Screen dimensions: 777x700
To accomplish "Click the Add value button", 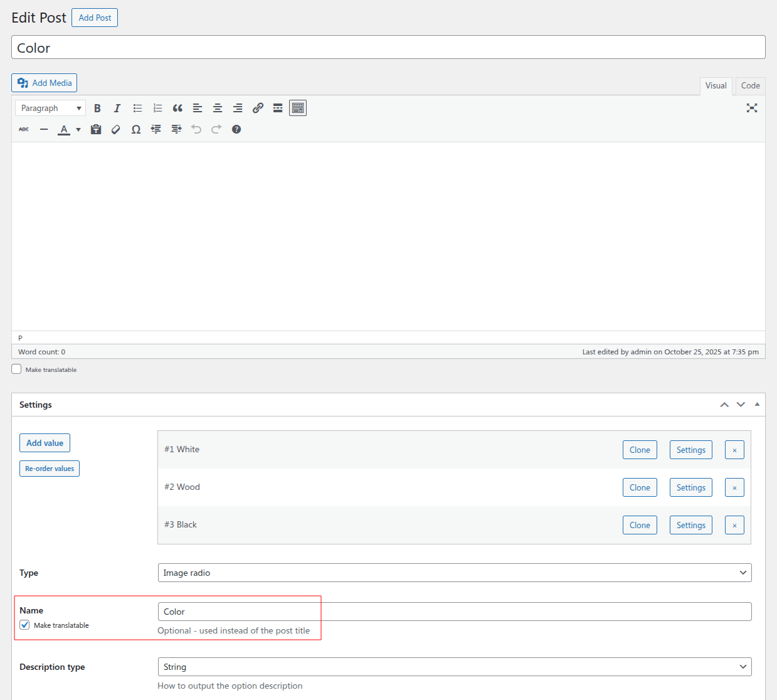I will coord(45,443).
